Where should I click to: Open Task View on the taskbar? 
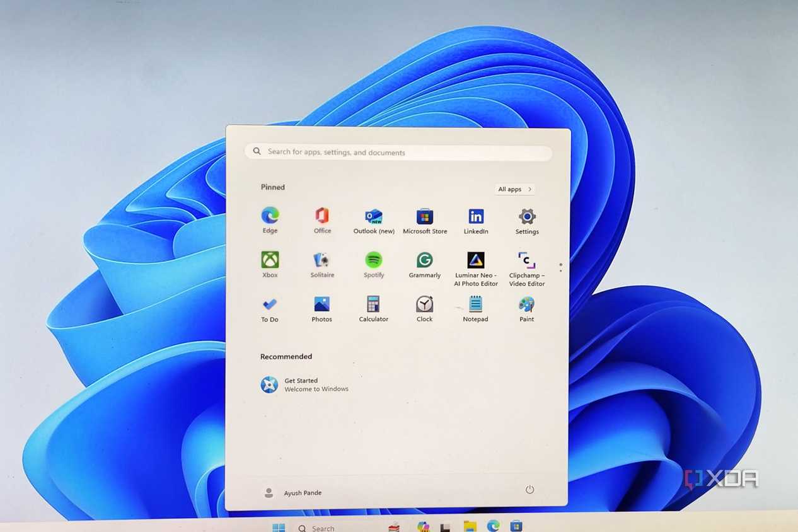tap(445, 528)
